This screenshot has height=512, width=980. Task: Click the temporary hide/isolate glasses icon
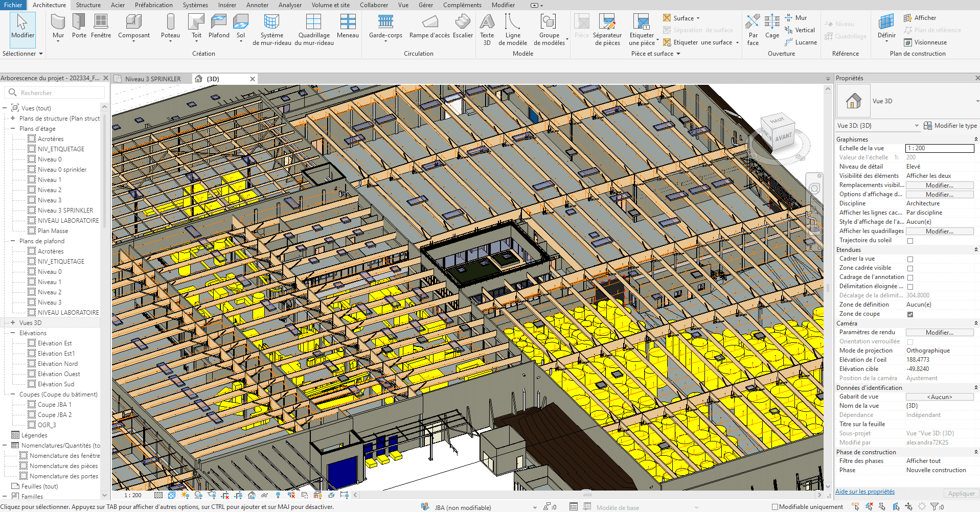[x=264, y=495]
